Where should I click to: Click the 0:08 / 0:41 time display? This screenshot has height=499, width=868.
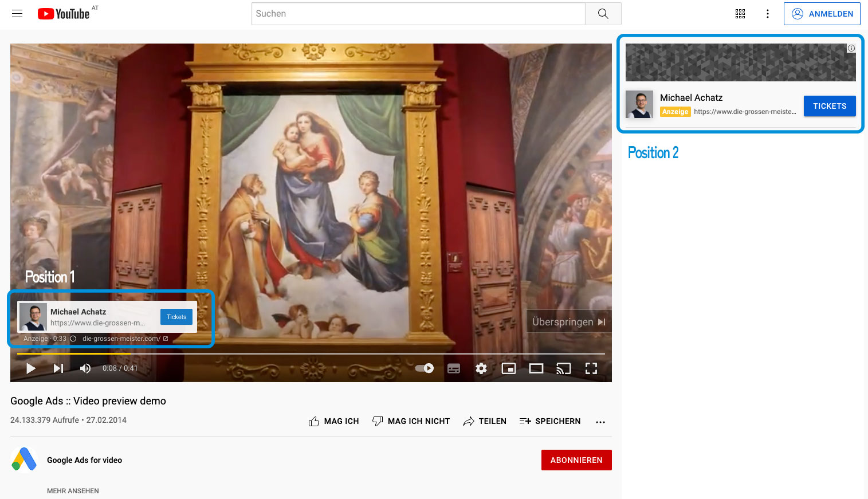(120, 368)
